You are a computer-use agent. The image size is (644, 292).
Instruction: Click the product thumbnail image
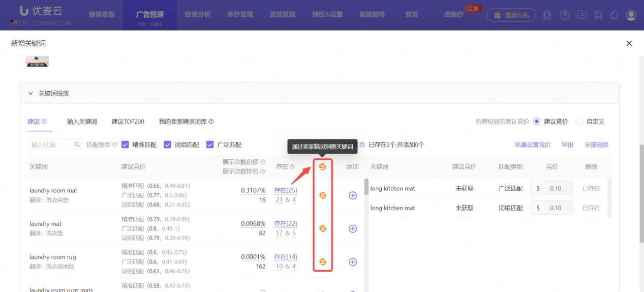click(x=37, y=61)
